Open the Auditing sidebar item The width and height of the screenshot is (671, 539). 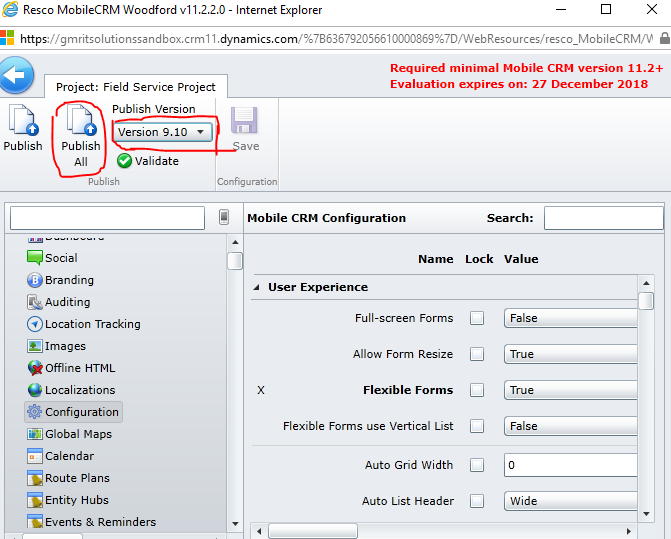click(59, 302)
